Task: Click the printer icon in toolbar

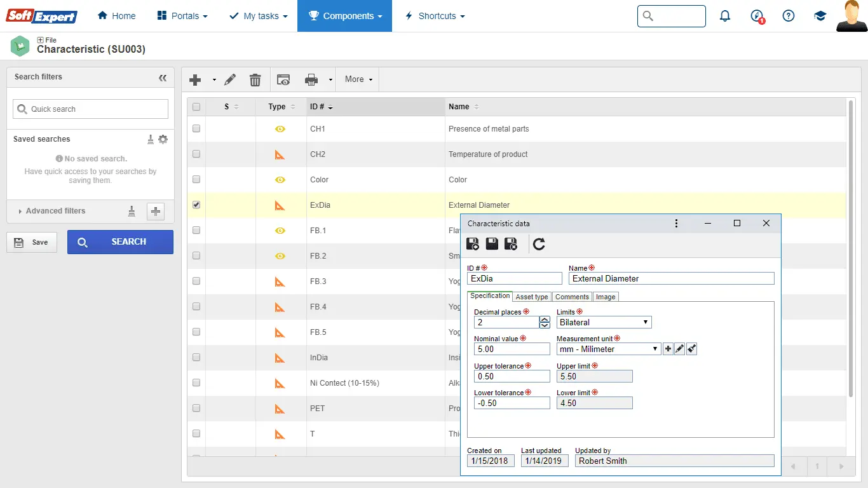Action: point(311,79)
